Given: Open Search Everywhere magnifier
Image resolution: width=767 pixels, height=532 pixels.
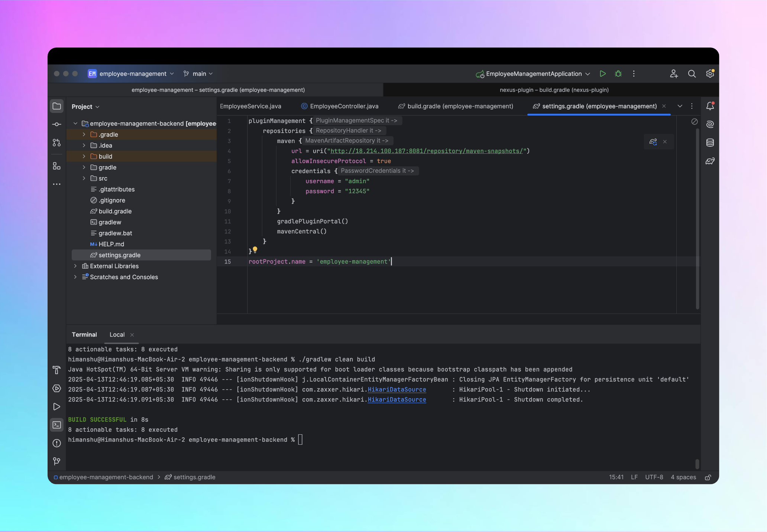Looking at the screenshot, I should pos(692,74).
